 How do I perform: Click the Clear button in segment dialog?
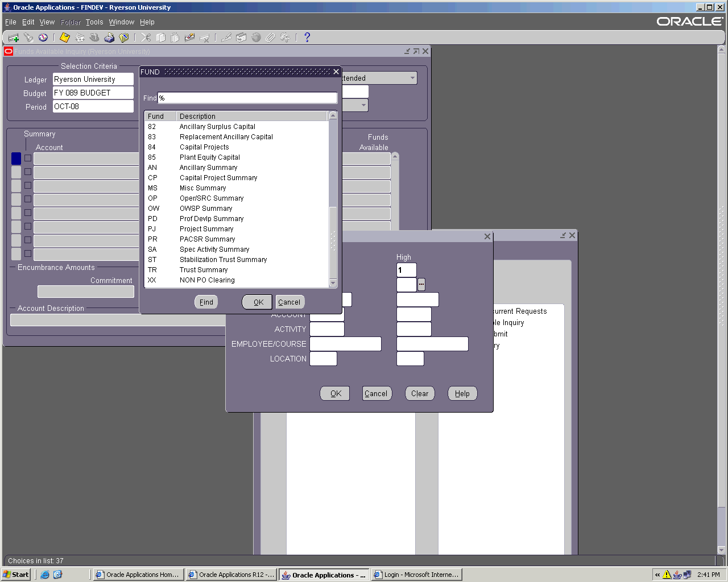pyautogui.click(x=420, y=393)
